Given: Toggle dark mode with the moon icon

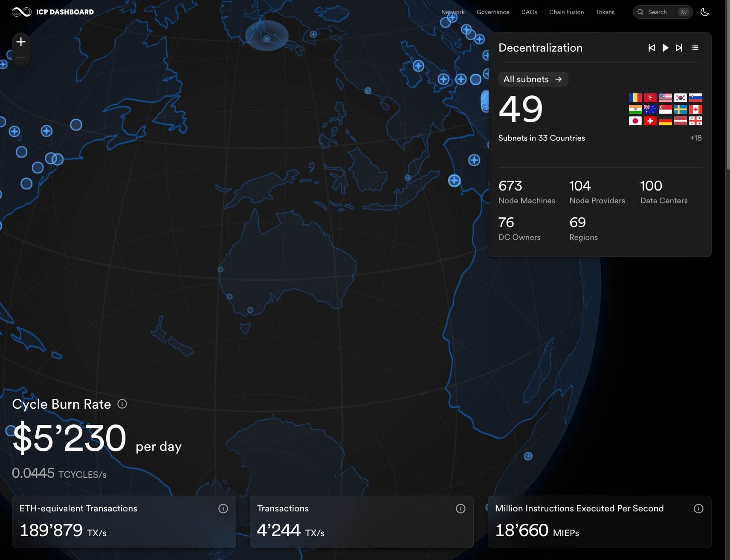Looking at the screenshot, I should [x=705, y=12].
